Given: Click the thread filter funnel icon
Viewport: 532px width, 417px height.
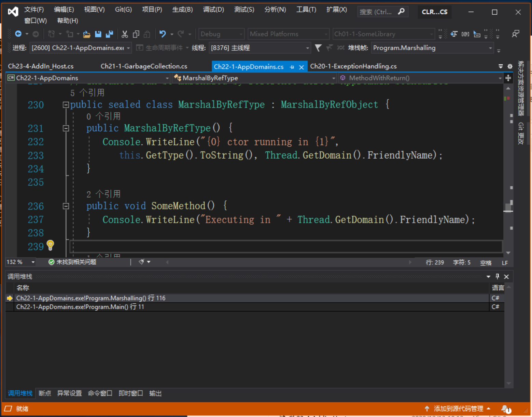Looking at the screenshot, I should pos(318,48).
